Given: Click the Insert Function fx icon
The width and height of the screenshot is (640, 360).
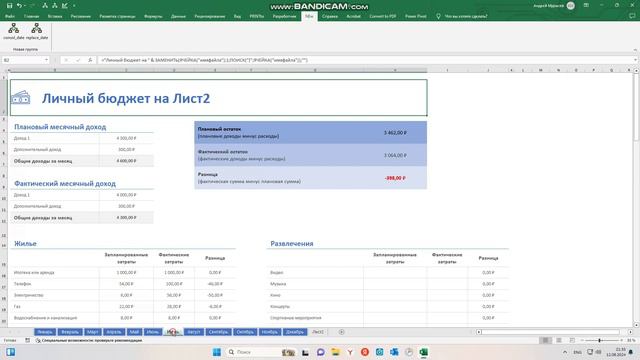Looking at the screenshot, I should 90,60.
